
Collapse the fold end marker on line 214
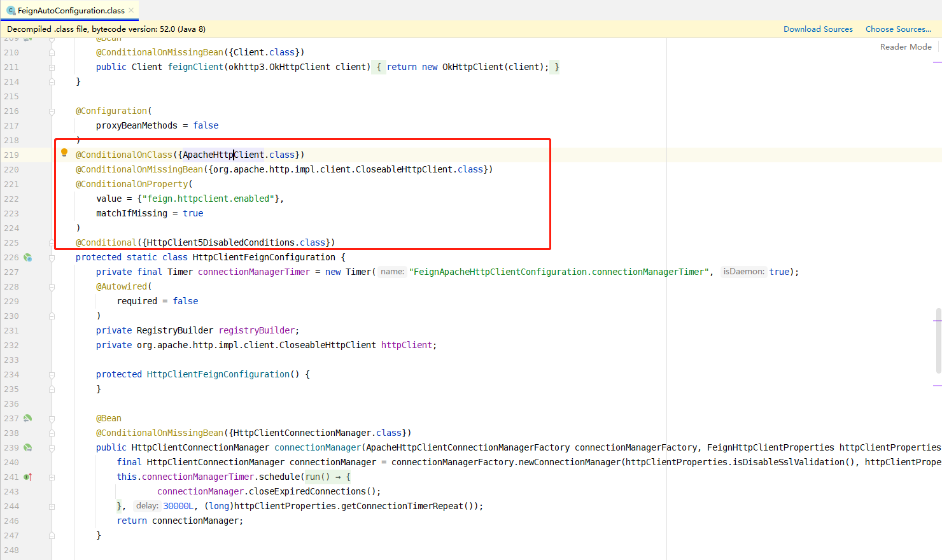tap(52, 82)
